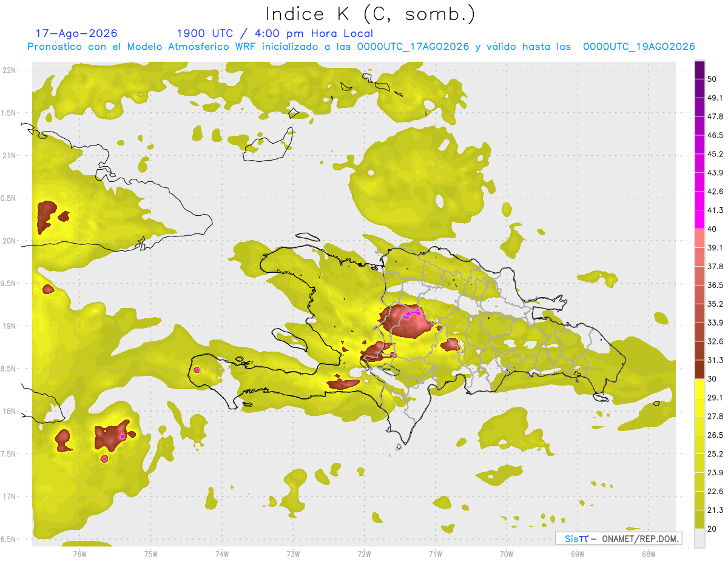Click '1900 UTC / 4:00 pm Hora Local'
The height and width of the screenshot is (562, 728).
click(x=275, y=33)
